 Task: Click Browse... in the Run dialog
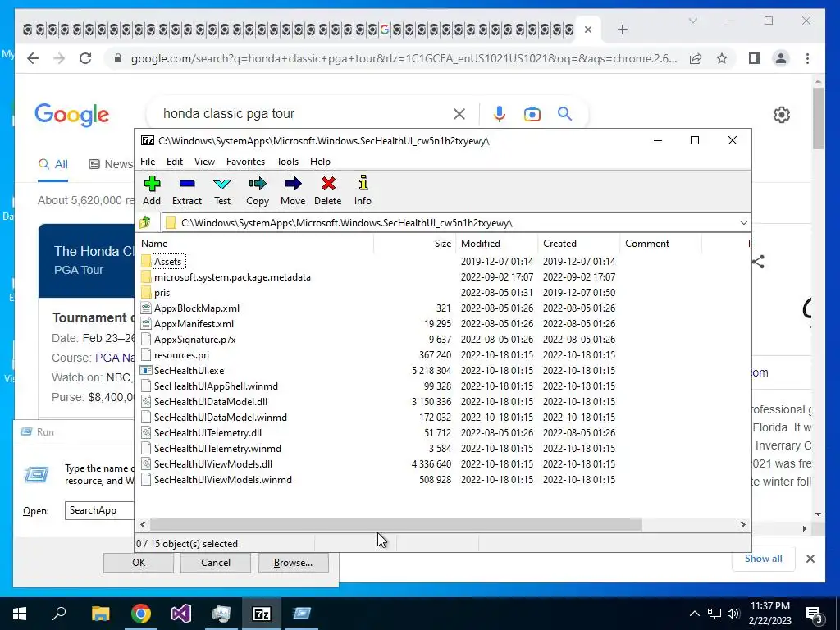(x=293, y=563)
